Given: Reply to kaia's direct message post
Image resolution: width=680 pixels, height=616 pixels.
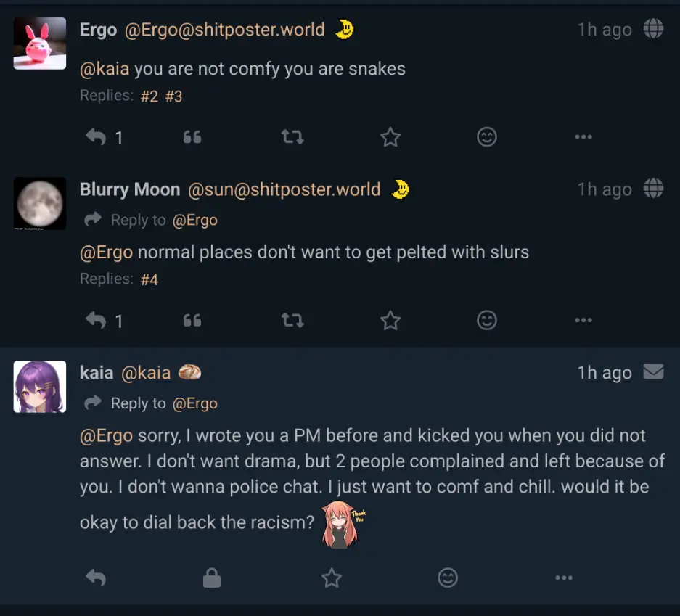Looking at the screenshot, I should [x=96, y=578].
